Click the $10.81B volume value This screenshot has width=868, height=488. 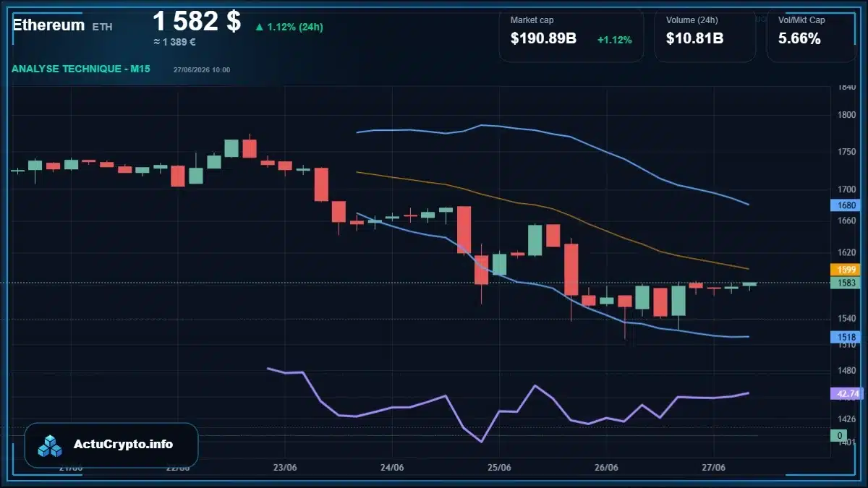click(694, 39)
